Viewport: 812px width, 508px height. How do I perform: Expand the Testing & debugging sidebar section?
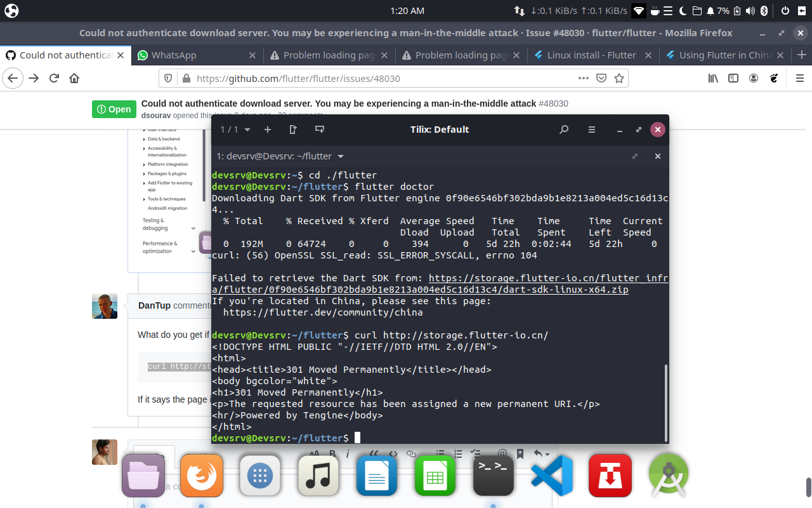193,228
